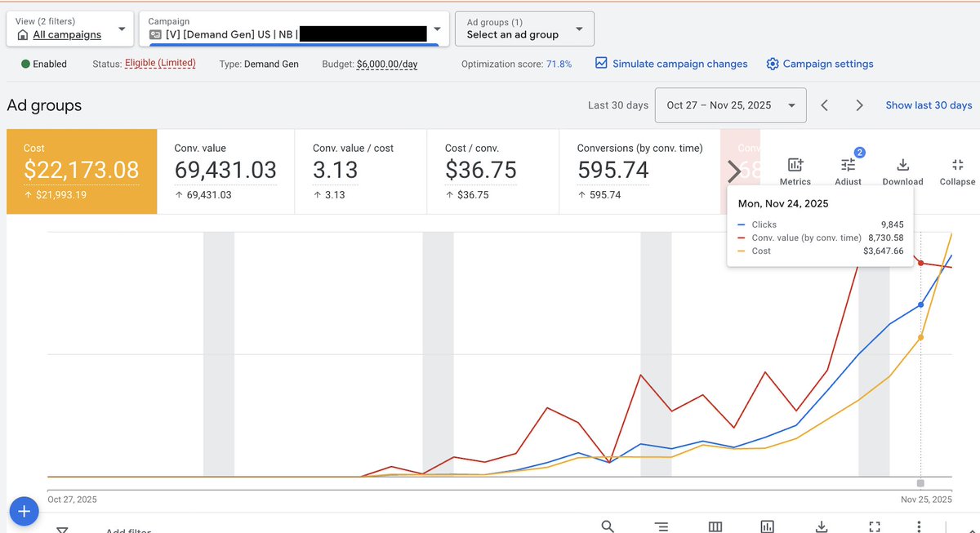Viewport: 980px width, 533px height.
Task: Open the Campaign selector dropdown
Action: click(x=437, y=29)
